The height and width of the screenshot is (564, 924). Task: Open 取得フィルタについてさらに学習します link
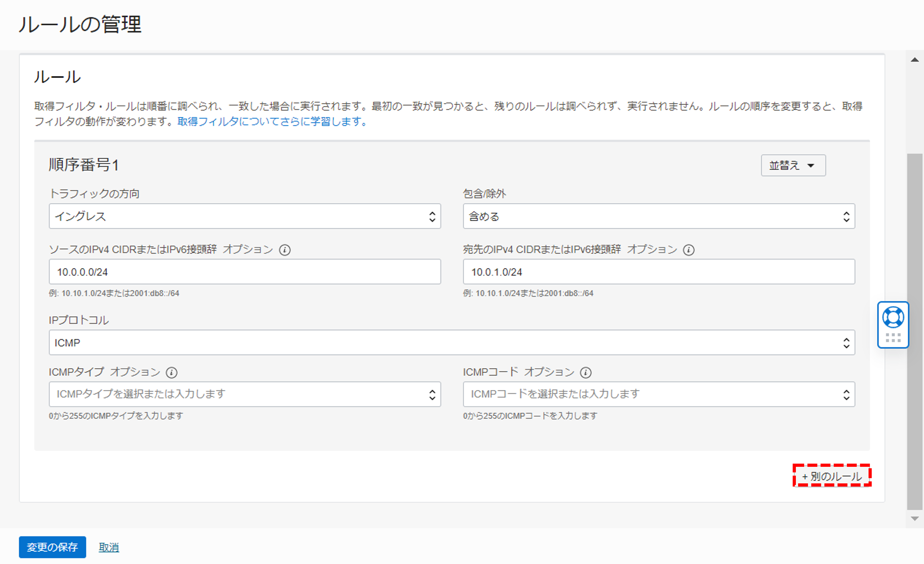coord(272,121)
